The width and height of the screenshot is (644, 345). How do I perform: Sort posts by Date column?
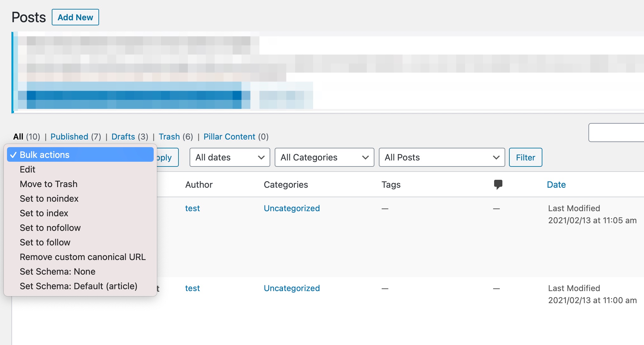coord(556,185)
